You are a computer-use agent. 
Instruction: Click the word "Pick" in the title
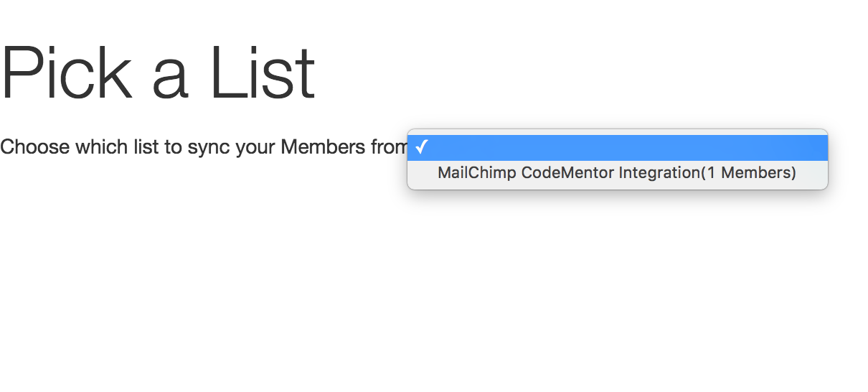(x=66, y=73)
